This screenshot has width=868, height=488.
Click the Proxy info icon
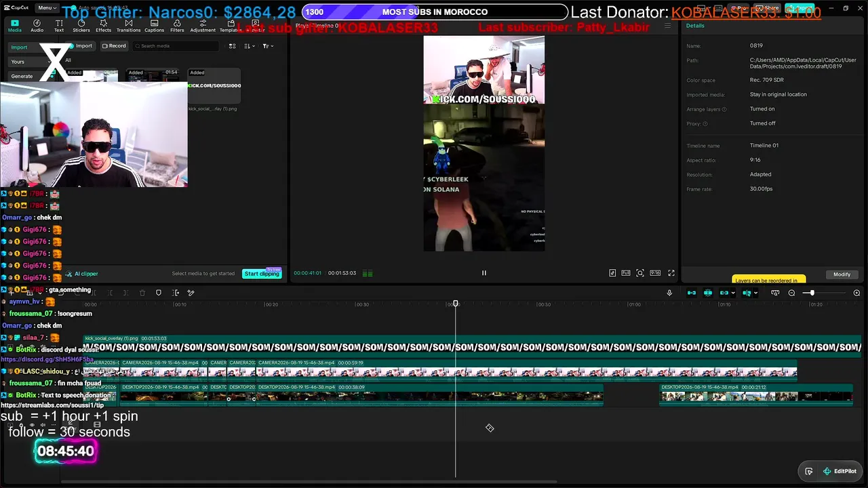[x=705, y=124]
